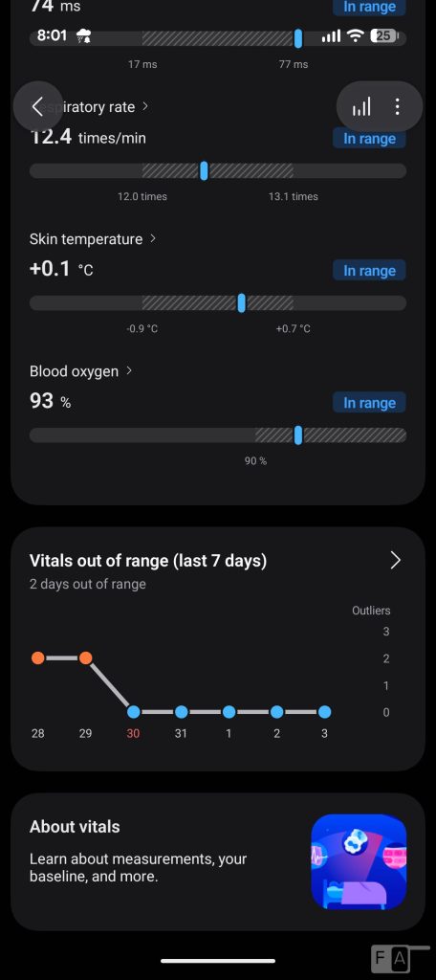Open the three-dot more options menu

[397, 107]
